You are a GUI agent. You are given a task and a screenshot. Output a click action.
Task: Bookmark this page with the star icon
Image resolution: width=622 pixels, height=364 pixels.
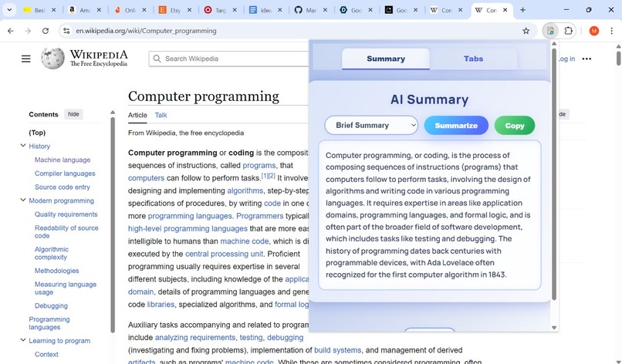pyautogui.click(x=526, y=31)
